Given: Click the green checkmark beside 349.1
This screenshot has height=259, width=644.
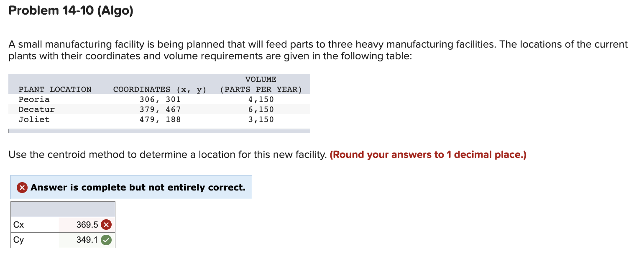Looking at the screenshot, I should coord(107,240).
